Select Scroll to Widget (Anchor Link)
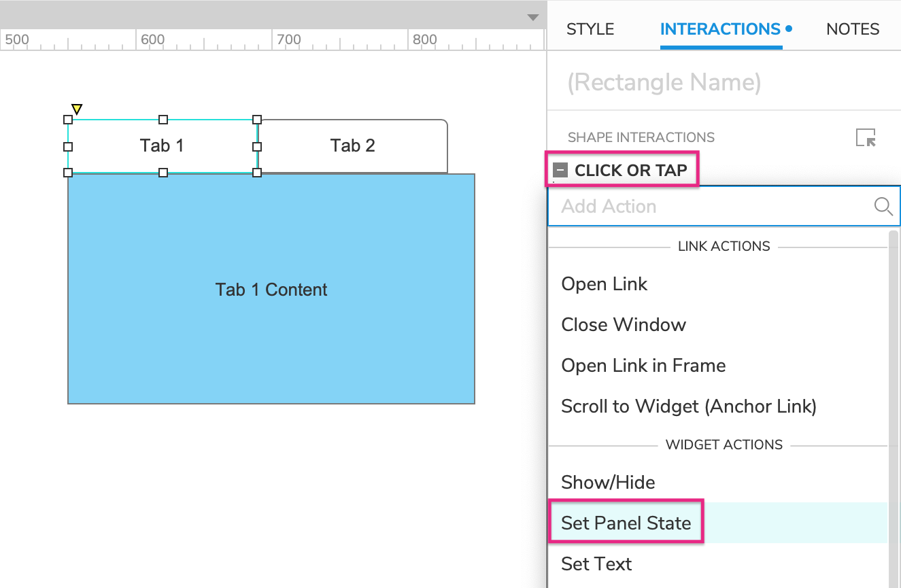 (689, 407)
